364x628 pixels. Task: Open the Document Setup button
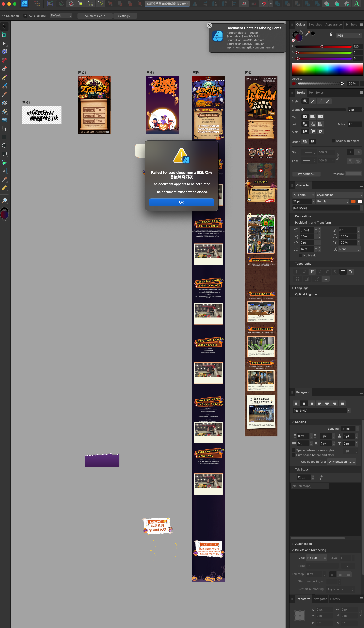[95, 16]
